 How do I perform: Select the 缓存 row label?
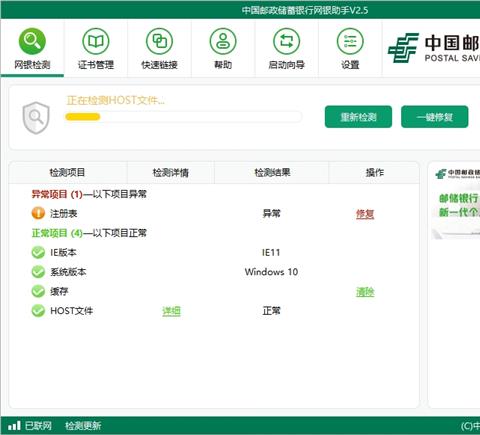pyautogui.click(x=59, y=291)
